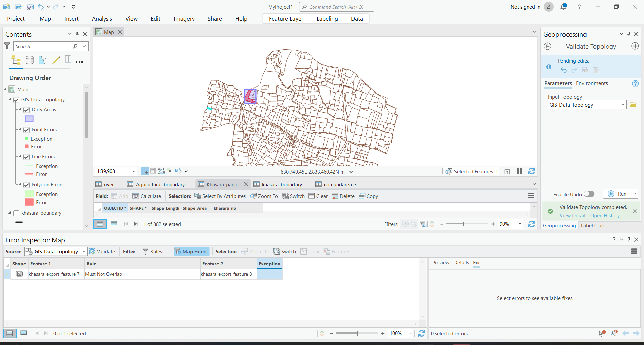Screen dimensions: 644x345
Task: Uncheck the GIS_Data_Topology layer
Action: click(x=16, y=100)
